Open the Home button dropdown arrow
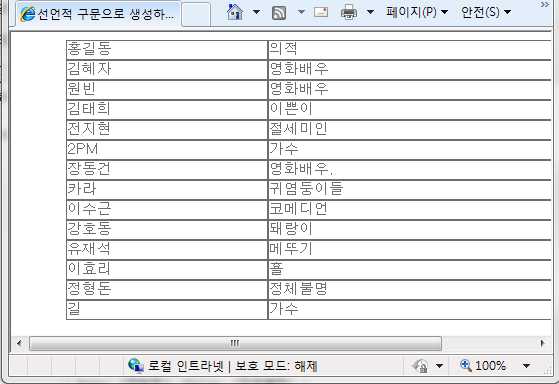This screenshot has height=384, width=559. click(x=256, y=12)
